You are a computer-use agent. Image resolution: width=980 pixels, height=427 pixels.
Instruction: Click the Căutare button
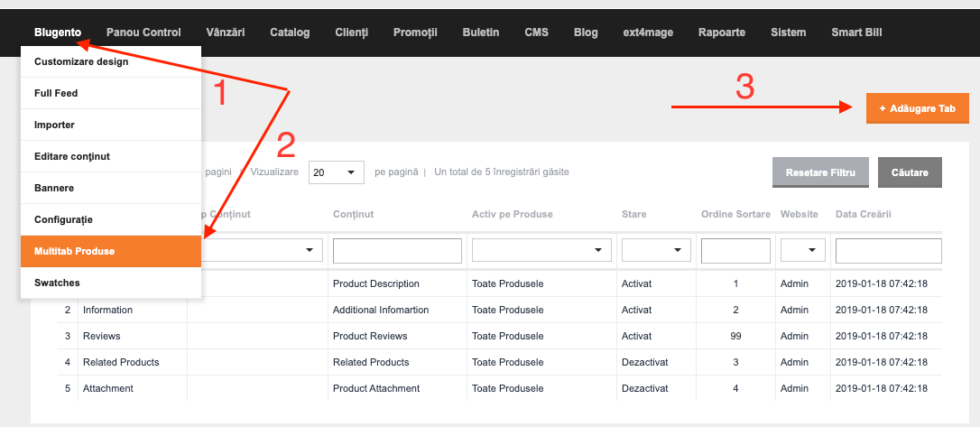pos(910,172)
